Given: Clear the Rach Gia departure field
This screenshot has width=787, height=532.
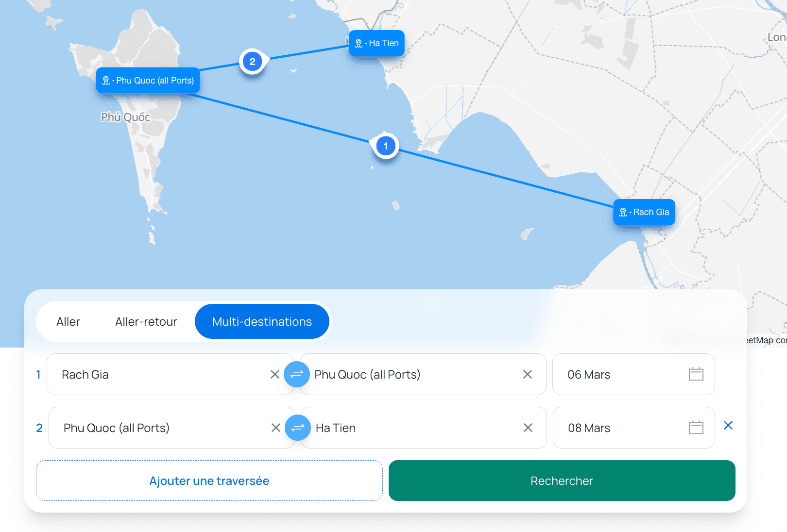Looking at the screenshot, I should pos(274,374).
